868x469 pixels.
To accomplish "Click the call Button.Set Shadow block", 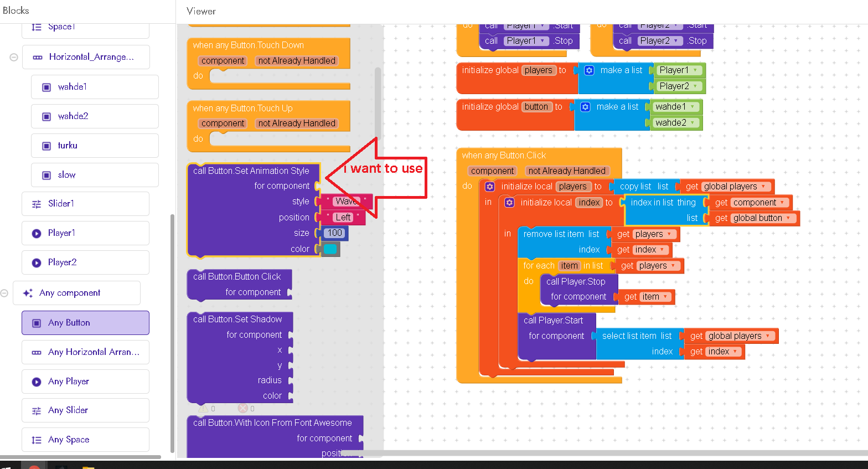I will point(238,319).
